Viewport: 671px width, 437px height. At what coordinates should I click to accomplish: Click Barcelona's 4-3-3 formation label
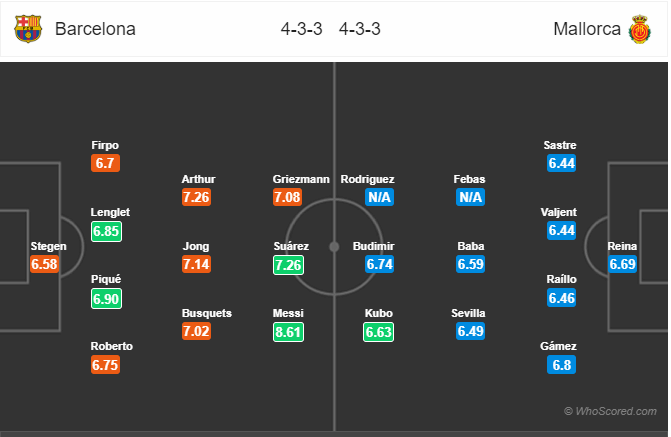301,29
